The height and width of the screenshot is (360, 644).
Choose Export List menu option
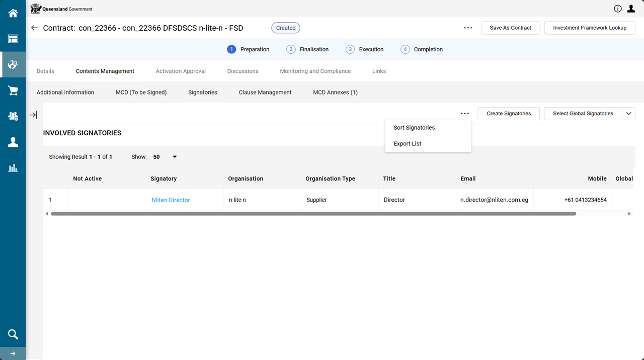pyautogui.click(x=408, y=144)
